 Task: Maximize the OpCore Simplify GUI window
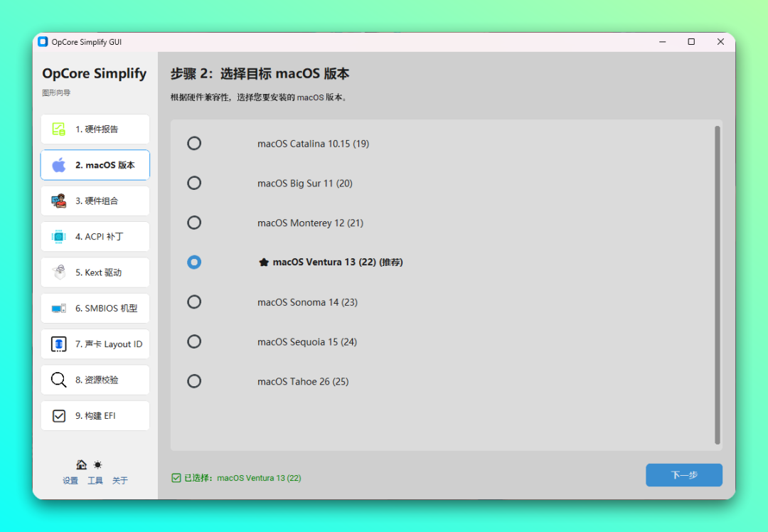click(691, 42)
